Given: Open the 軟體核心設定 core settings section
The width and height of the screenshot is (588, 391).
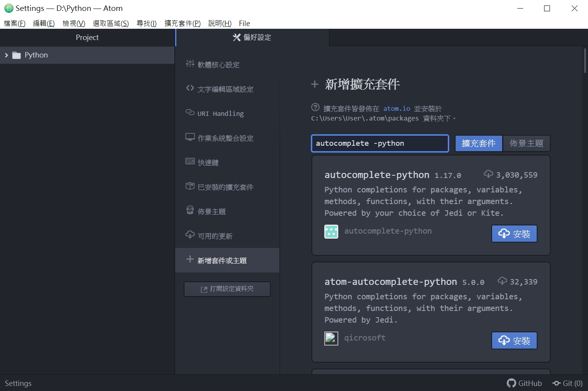Looking at the screenshot, I should click(x=219, y=64).
